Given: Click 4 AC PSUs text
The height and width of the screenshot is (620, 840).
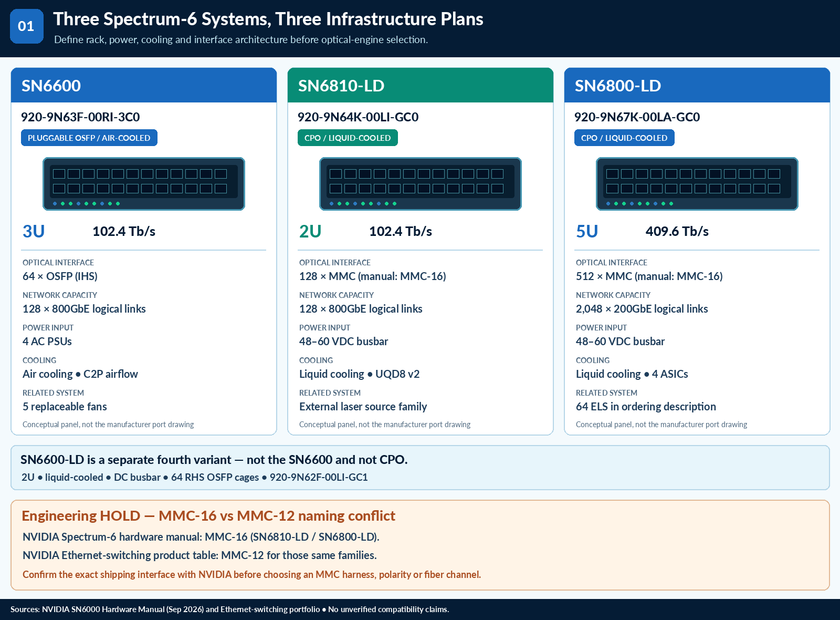Looking at the screenshot, I should pyautogui.click(x=47, y=342).
